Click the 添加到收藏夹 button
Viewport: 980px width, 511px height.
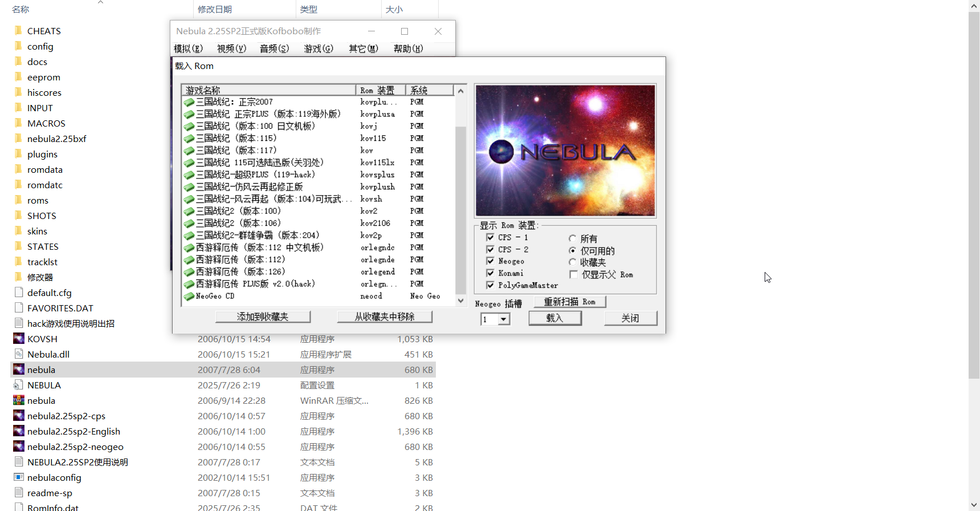point(263,317)
